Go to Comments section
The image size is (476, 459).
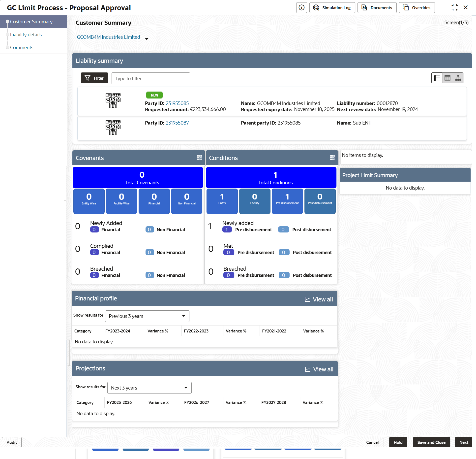tap(22, 47)
